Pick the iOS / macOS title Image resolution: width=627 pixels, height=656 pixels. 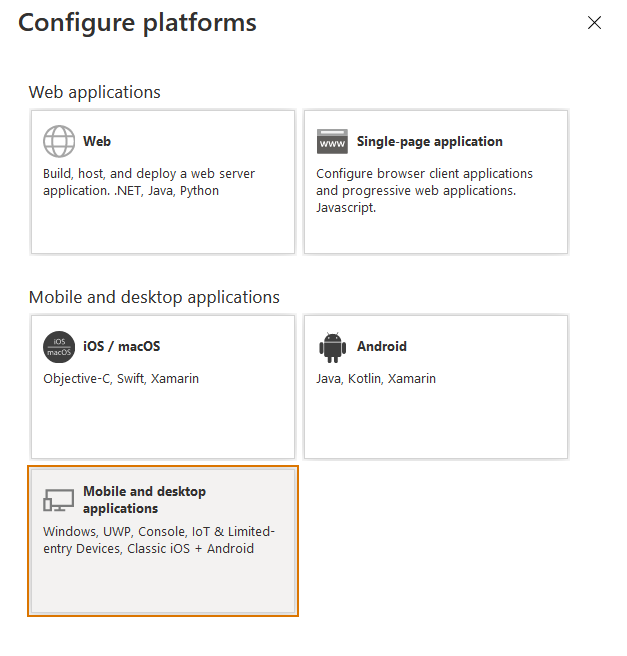pos(121,347)
